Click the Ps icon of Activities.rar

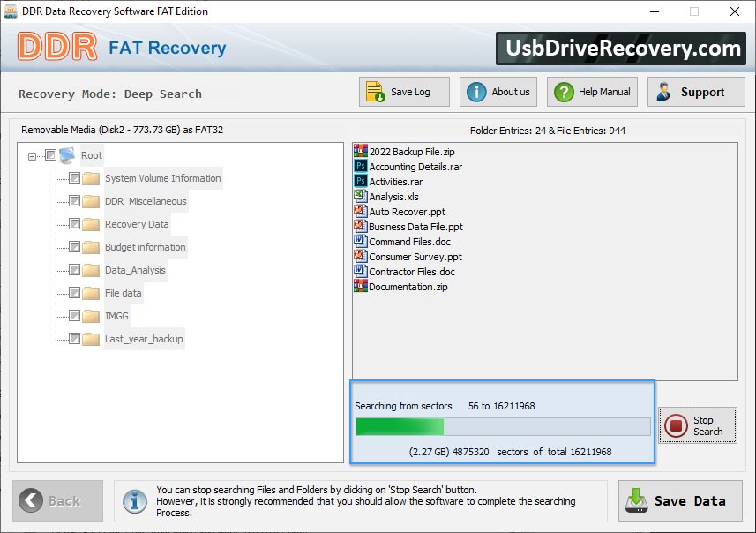point(360,181)
